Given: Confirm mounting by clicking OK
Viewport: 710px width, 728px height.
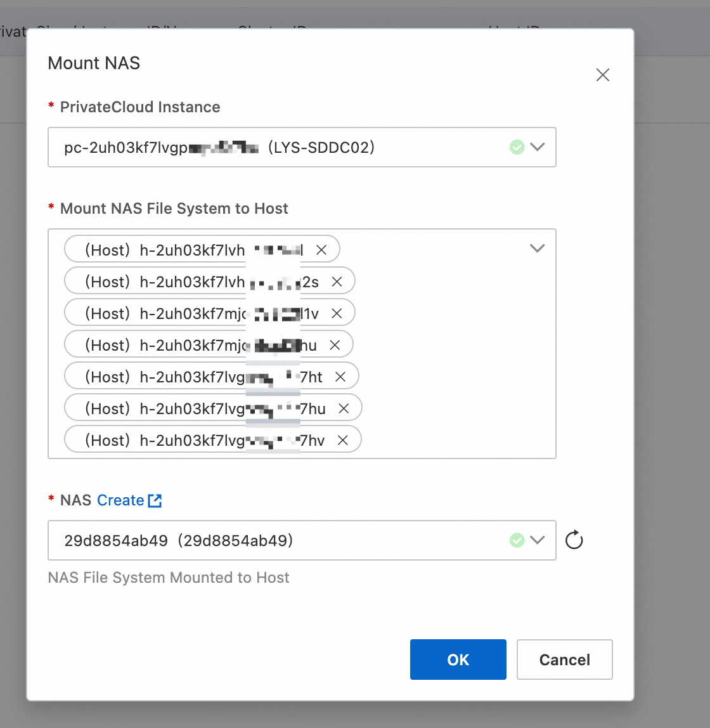Looking at the screenshot, I should click(x=458, y=660).
